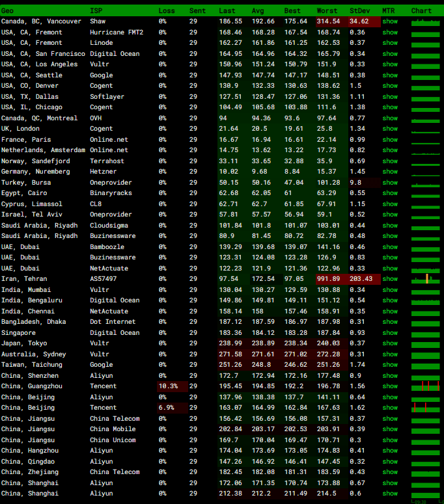Image resolution: width=444 pixels, height=504 pixels.
Task: Click the Cyprus, Limassol geo cell
Action: pyautogui.click(x=31, y=204)
